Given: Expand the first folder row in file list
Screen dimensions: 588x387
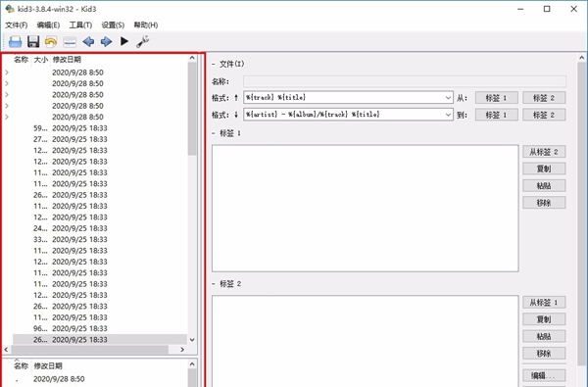Looking at the screenshot, I should 7,73.
